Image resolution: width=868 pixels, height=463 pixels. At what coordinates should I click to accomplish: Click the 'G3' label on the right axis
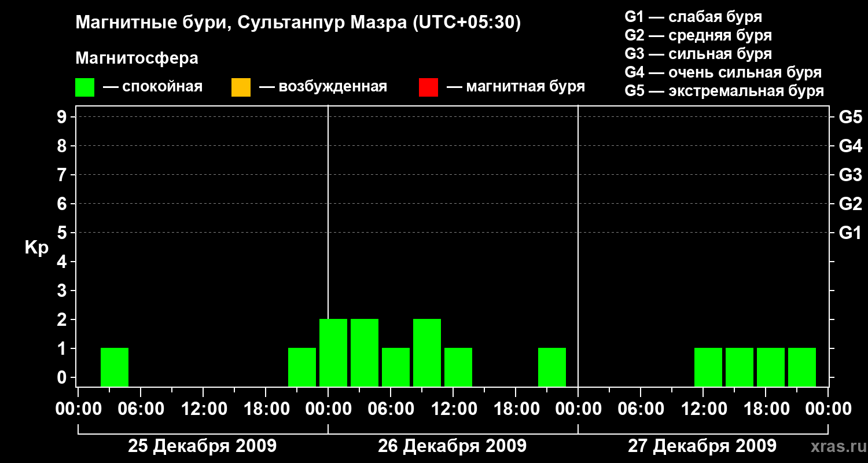pos(850,175)
